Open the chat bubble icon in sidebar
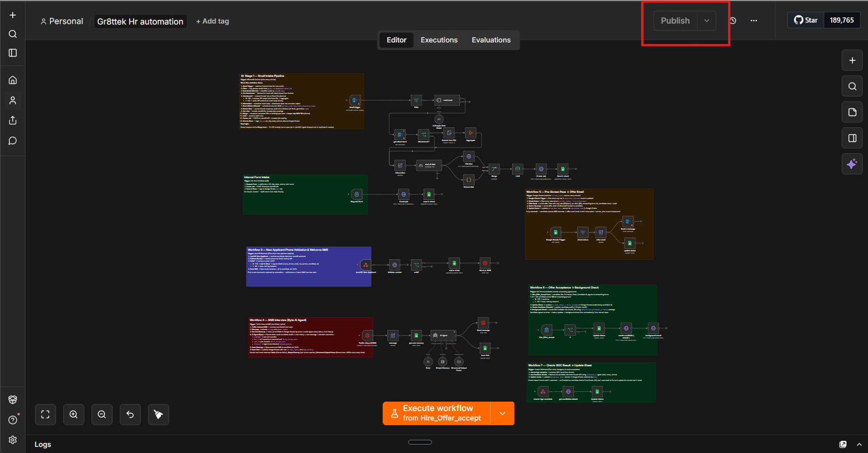Viewport: 868px width, 453px height. [x=13, y=140]
